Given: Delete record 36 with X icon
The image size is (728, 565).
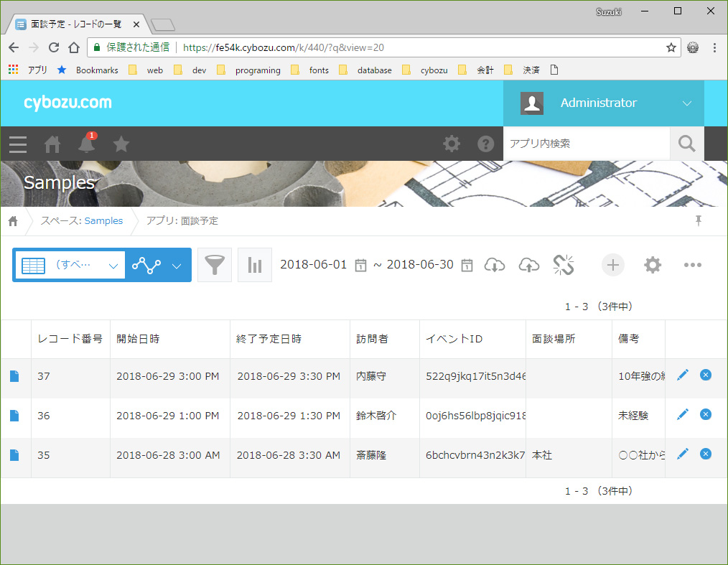Looking at the screenshot, I should point(705,414).
